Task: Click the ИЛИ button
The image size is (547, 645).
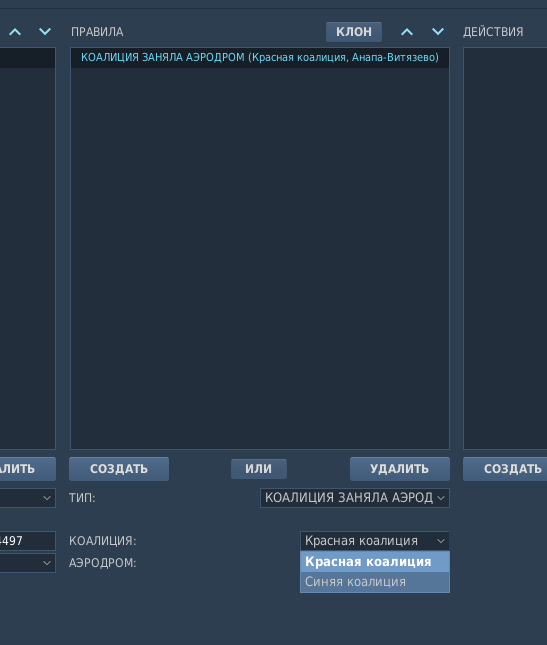Action: coord(259,469)
